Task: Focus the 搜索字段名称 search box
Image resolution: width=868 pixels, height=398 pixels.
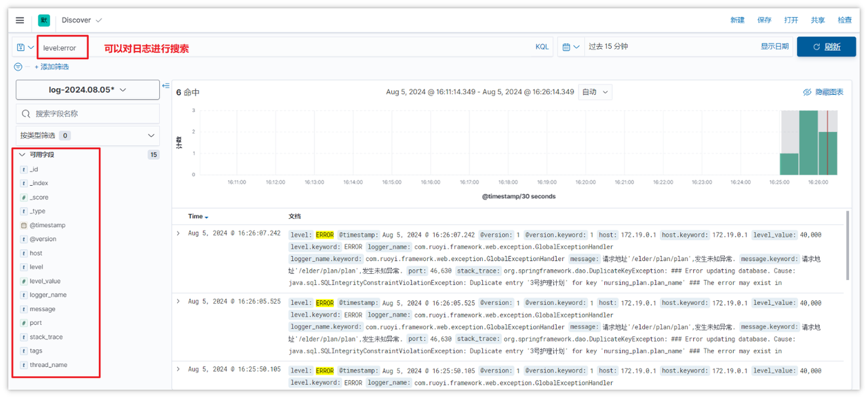Action: point(87,113)
